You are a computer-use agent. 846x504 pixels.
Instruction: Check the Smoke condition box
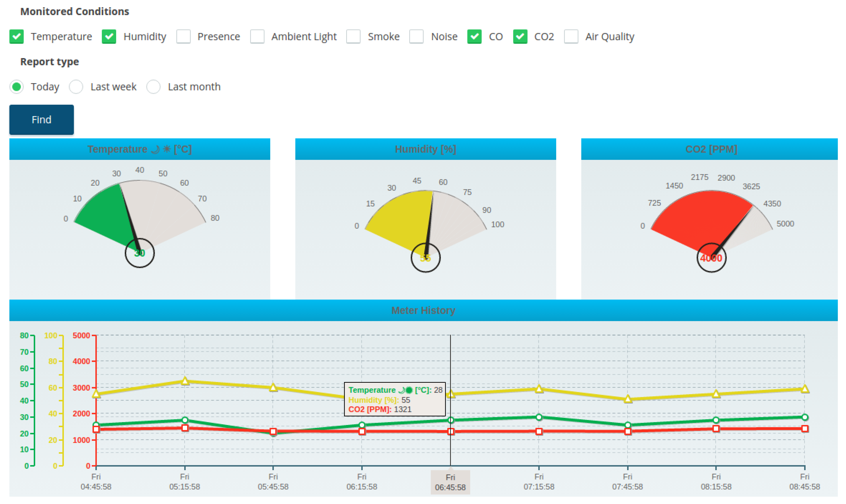pos(354,36)
